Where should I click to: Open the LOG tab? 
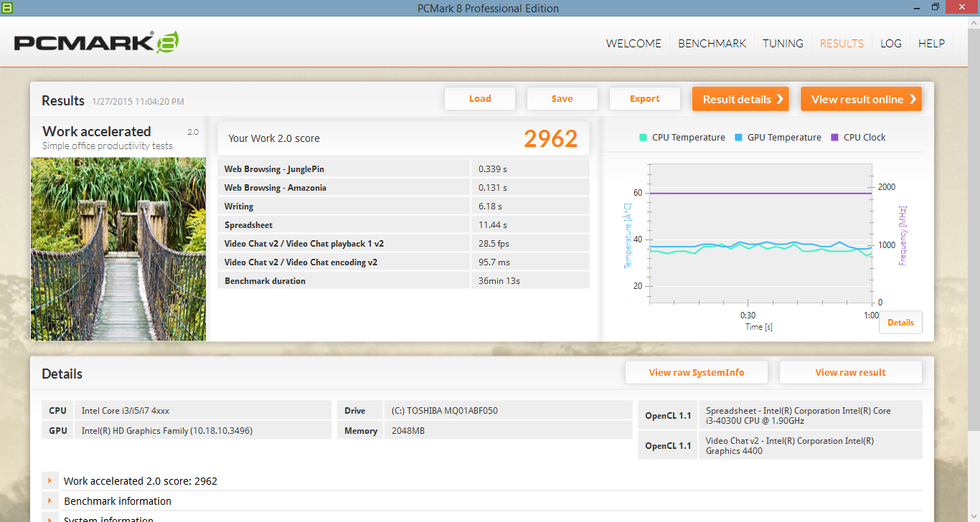tap(891, 43)
